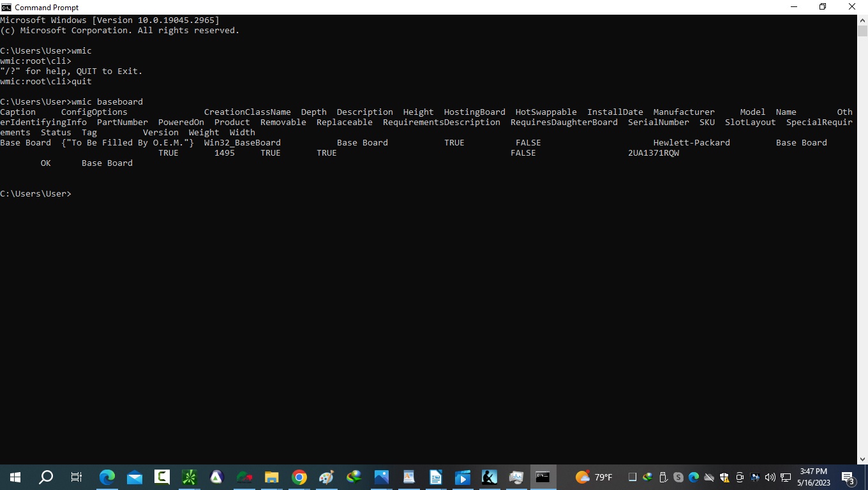Open Command Prompt title bar system menu icon
The image size is (868, 490).
[x=6, y=7]
